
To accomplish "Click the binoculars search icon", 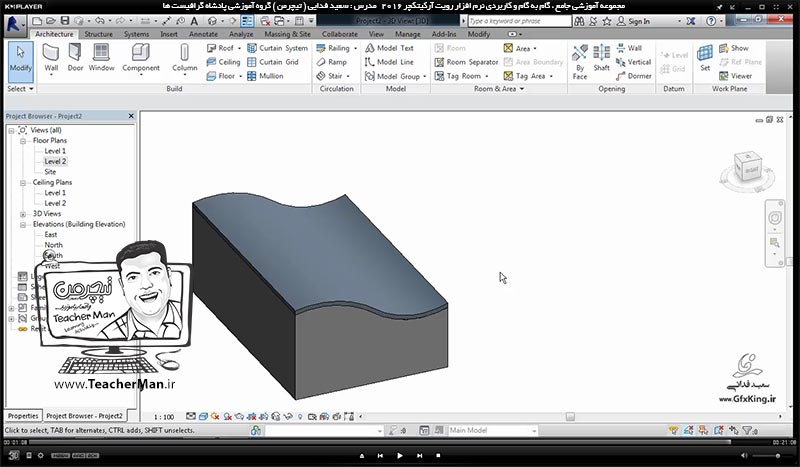I will pos(579,21).
